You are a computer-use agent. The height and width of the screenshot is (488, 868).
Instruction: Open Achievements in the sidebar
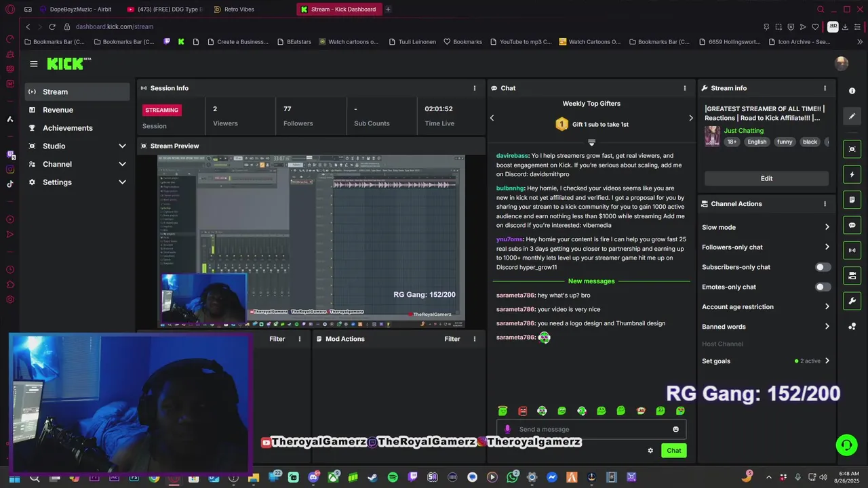(77, 128)
